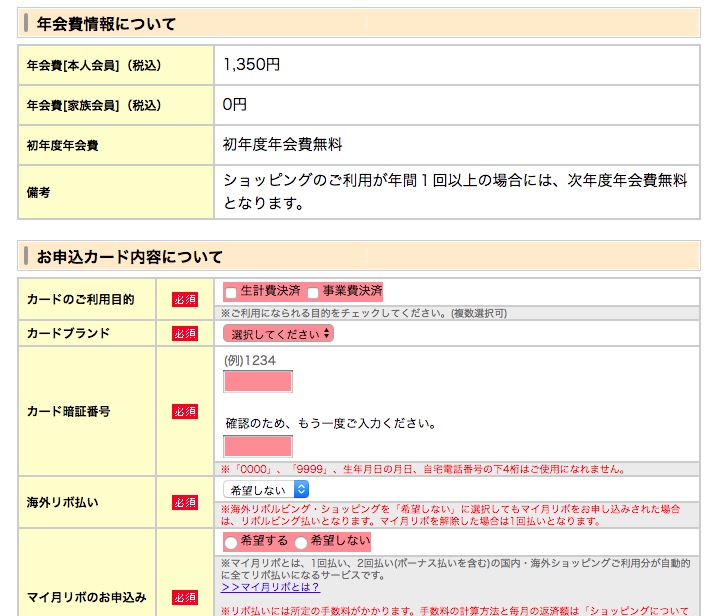The image size is (714, 616).
Task: Click the red ※海外リボルビング・ショッピング note
Action: 451,515
